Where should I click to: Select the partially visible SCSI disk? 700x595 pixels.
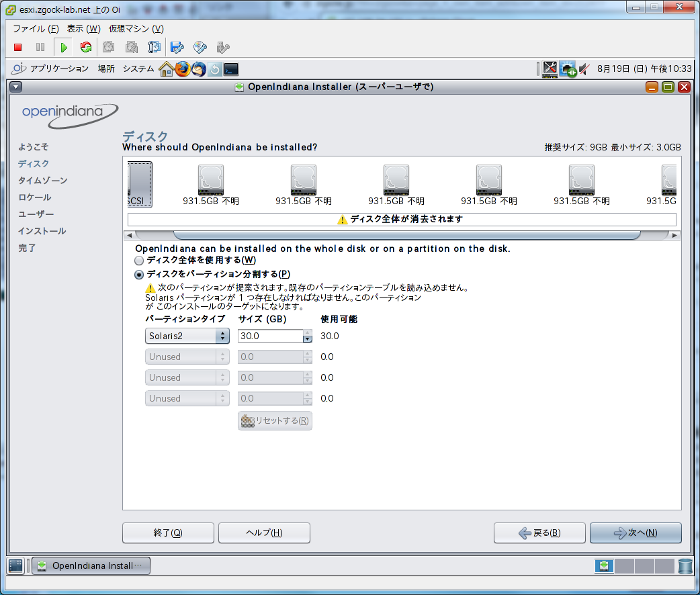(139, 185)
